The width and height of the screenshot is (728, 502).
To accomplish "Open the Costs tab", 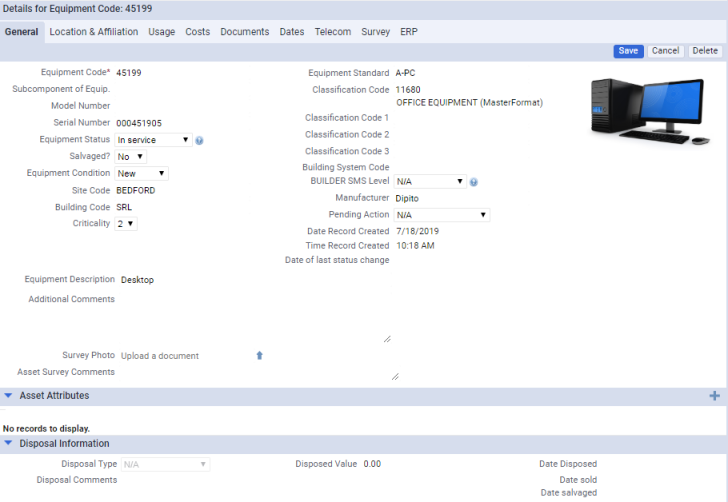I will click(198, 32).
